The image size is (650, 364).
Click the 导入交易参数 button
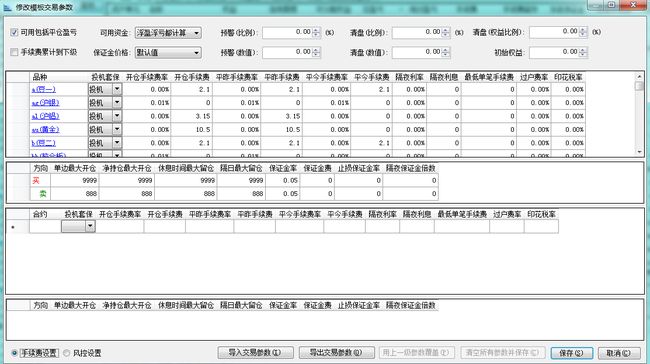point(255,353)
